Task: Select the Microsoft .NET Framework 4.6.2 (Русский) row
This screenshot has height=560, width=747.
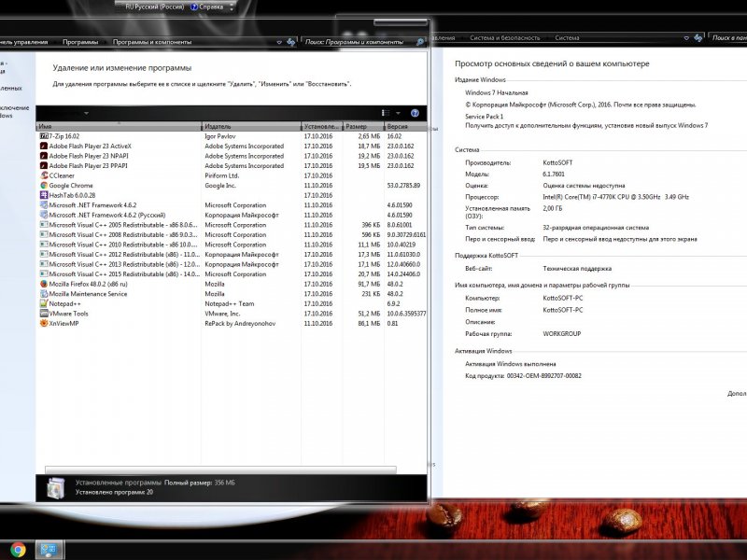Action: coord(232,216)
